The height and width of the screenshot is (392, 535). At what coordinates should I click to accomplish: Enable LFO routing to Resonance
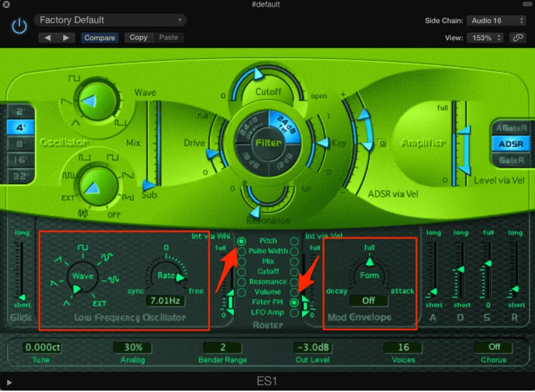[x=241, y=282]
